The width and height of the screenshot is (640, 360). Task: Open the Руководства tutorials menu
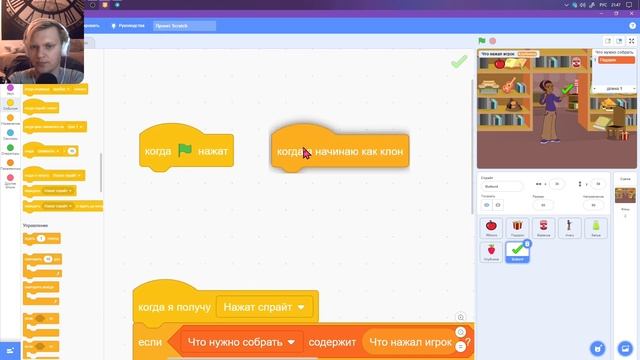point(128,26)
